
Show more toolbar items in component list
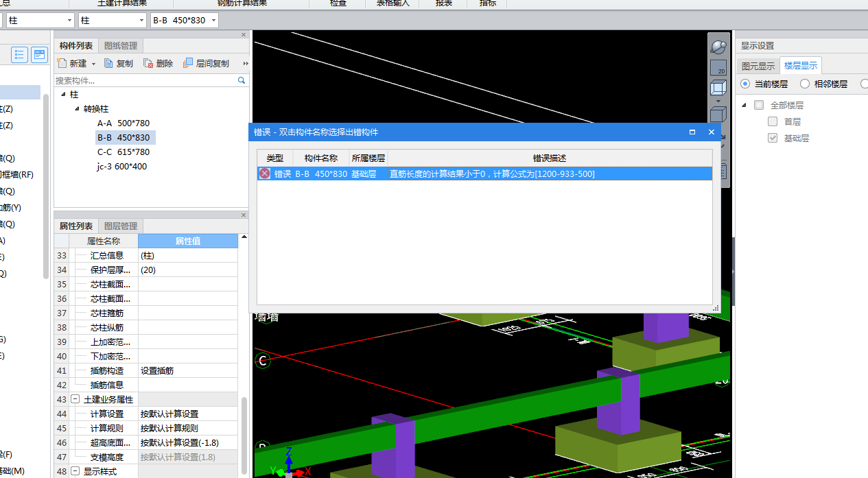tap(245, 63)
